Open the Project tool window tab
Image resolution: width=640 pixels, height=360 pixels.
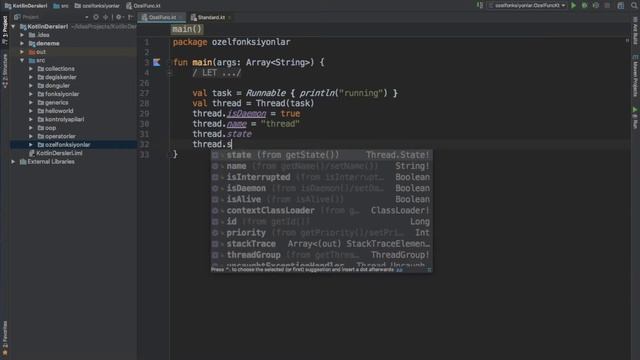coord(5,29)
